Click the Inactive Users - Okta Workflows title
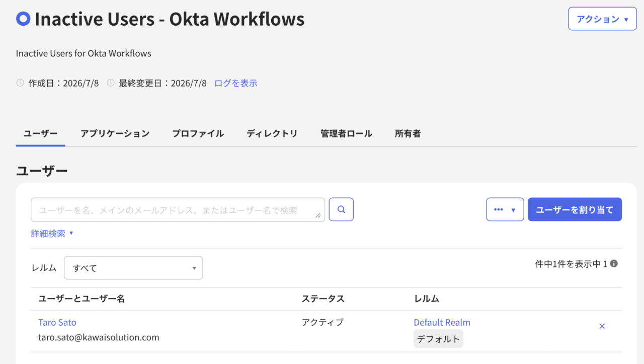The image size is (644, 364). pyautogui.click(x=170, y=19)
